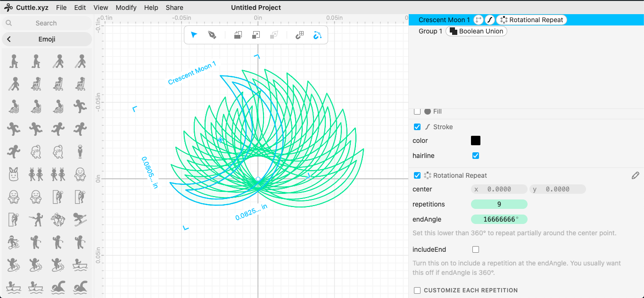Image resolution: width=644 pixels, height=298 pixels.
Task: Click the Stroke pill icon on Crescent Moon 1
Action: 490,20
